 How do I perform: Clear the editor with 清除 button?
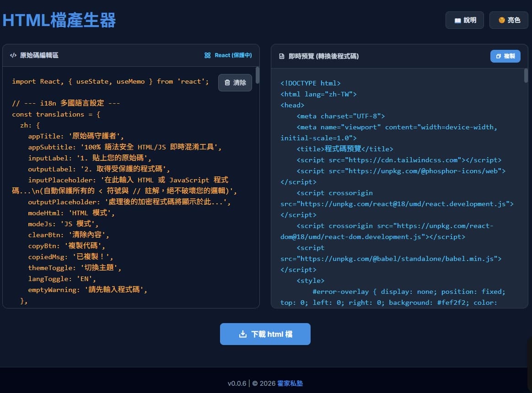(235, 82)
